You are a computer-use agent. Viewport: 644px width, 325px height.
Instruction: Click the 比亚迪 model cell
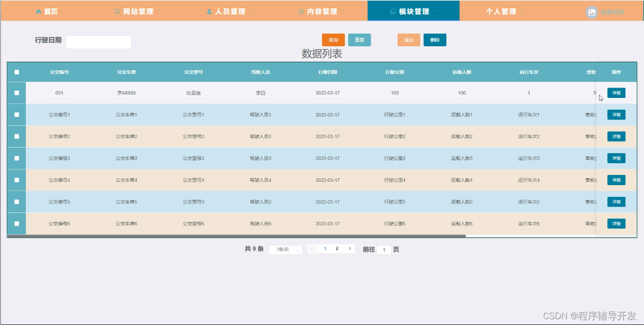click(x=193, y=93)
